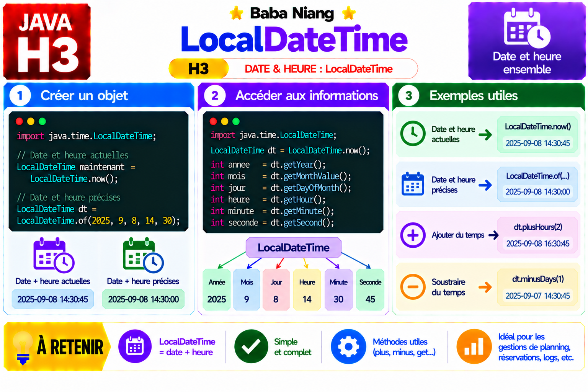Click the code line "int seconde = dt.getSecond();"
This screenshot has width=588, height=392.
pyautogui.click(x=272, y=223)
